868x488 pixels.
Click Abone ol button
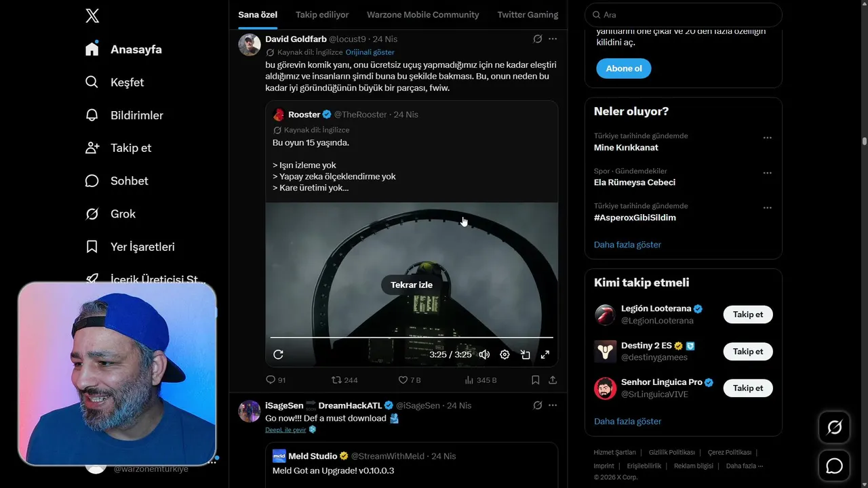(624, 68)
